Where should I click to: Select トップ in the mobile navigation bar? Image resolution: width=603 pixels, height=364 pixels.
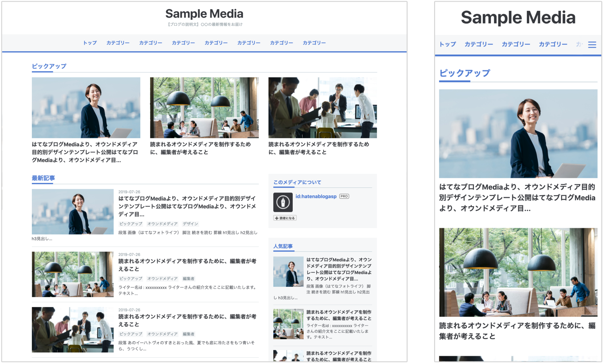[448, 44]
